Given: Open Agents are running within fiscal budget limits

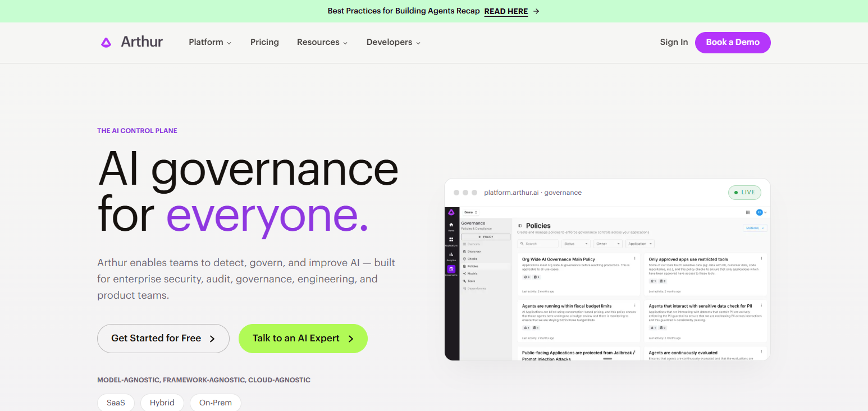Looking at the screenshot, I should coord(579,321).
